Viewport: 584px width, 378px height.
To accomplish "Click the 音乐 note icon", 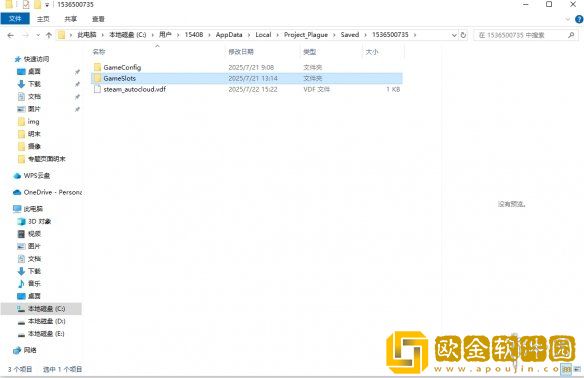I will [x=21, y=284].
